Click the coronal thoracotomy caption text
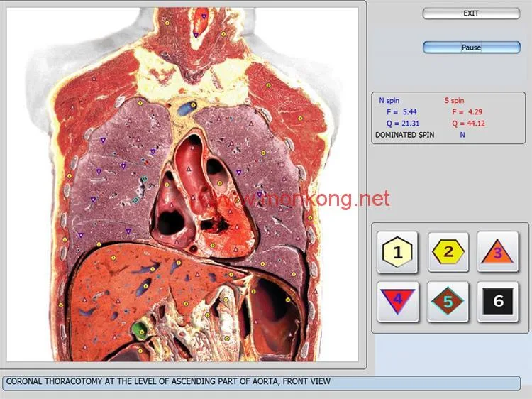Screen dimensions: 532x399 click(x=168, y=381)
